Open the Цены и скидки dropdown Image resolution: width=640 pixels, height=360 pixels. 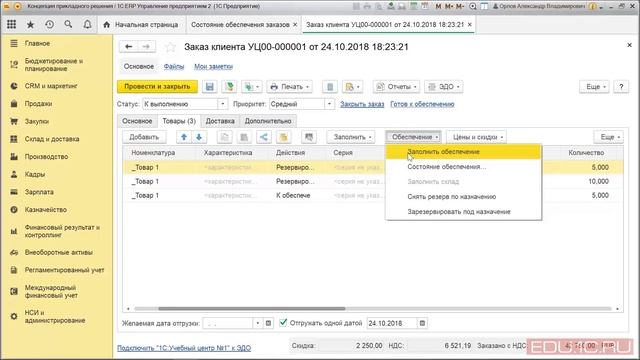pos(476,137)
